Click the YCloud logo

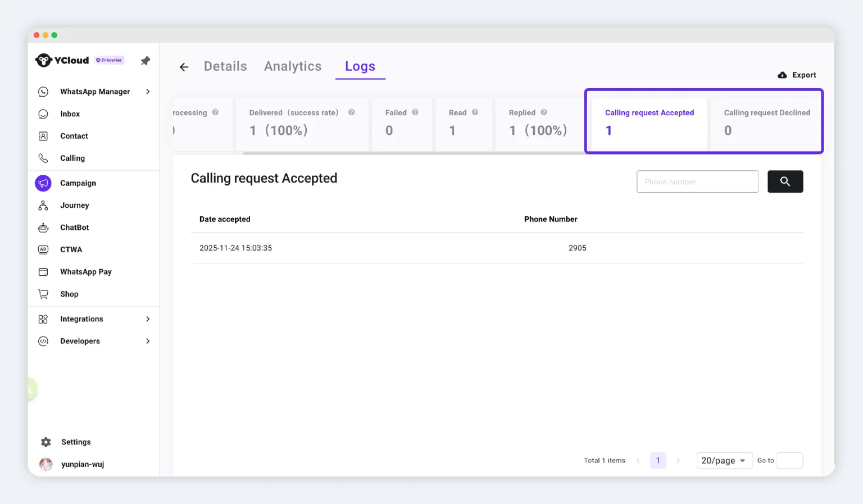(62, 60)
